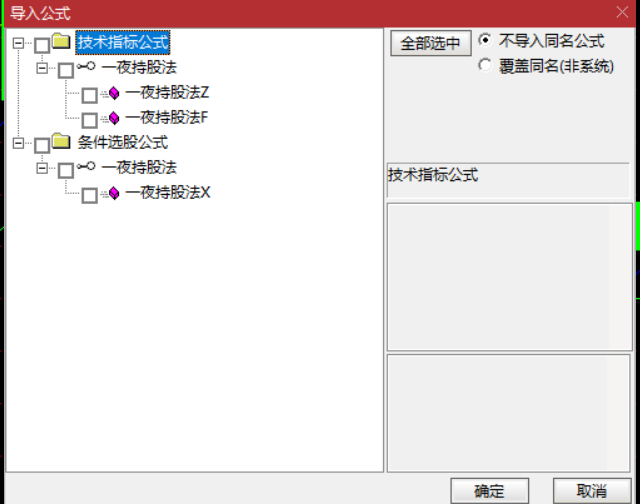Viewport: 640px width, 504px height.
Task: Confirm import with the 确定 button
Action: 489,491
